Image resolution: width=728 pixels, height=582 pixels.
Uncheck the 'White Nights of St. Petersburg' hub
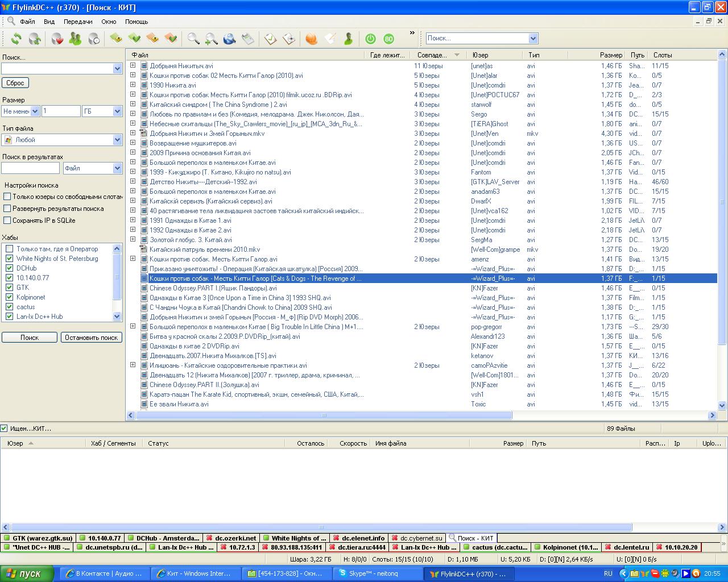9,259
